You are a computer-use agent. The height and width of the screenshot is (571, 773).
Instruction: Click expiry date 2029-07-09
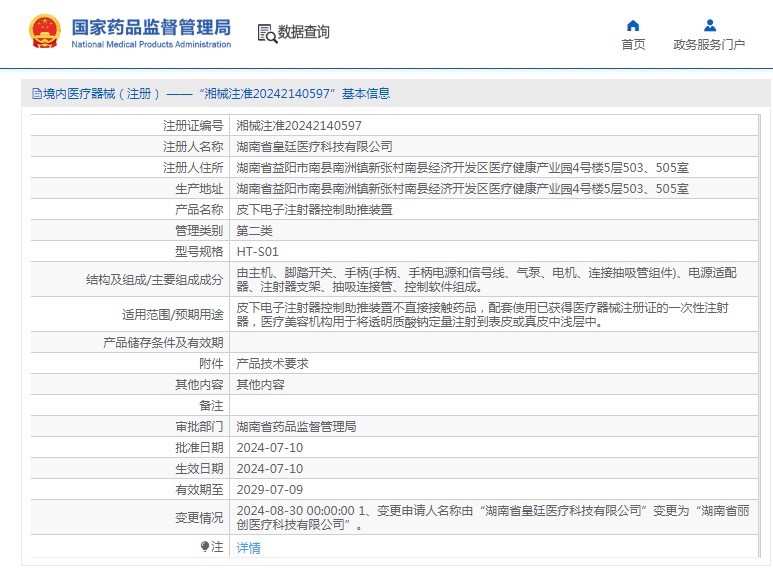[x=270, y=490]
